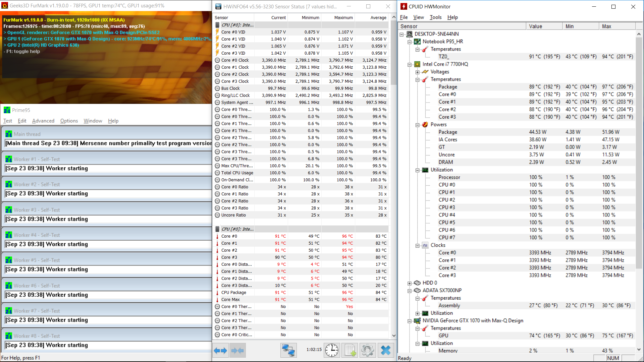The width and height of the screenshot is (644, 362).
Task: Expand the HDD 0 node
Action: coord(410,283)
